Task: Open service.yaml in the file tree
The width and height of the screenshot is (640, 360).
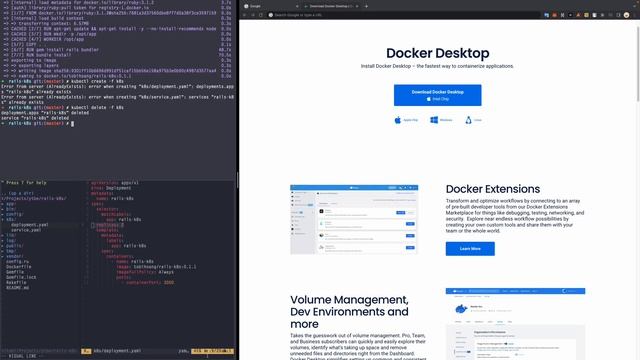Action: point(26,230)
